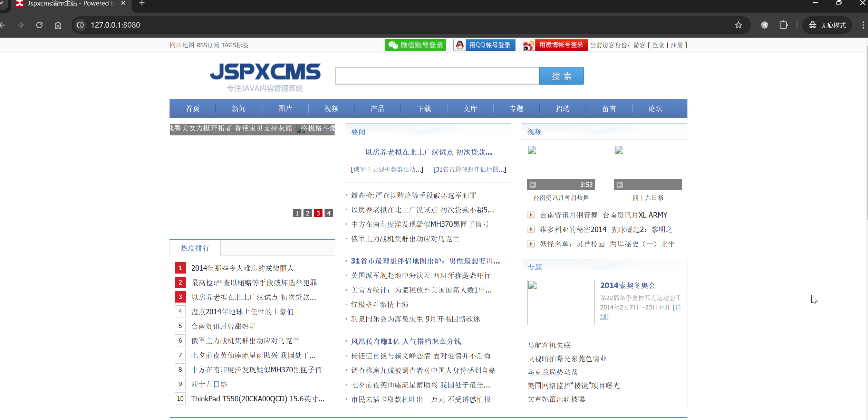Image resolution: width=868 pixels, height=420 pixels.
Task: Switch slideshow to slide 1
Action: [297, 213]
